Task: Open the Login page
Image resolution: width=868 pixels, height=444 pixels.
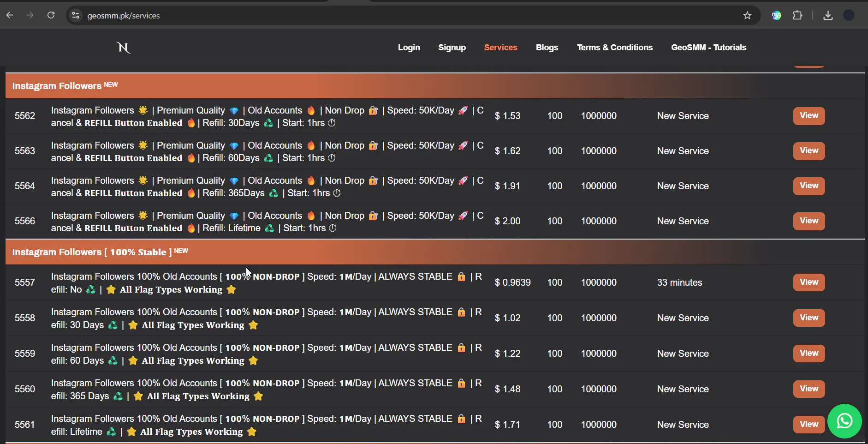Action: click(x=409, y=48)
